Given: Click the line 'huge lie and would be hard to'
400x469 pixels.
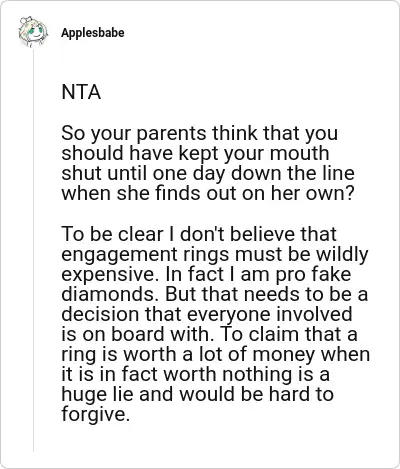Looking at the screenshot, I should (x=197, y=394).
